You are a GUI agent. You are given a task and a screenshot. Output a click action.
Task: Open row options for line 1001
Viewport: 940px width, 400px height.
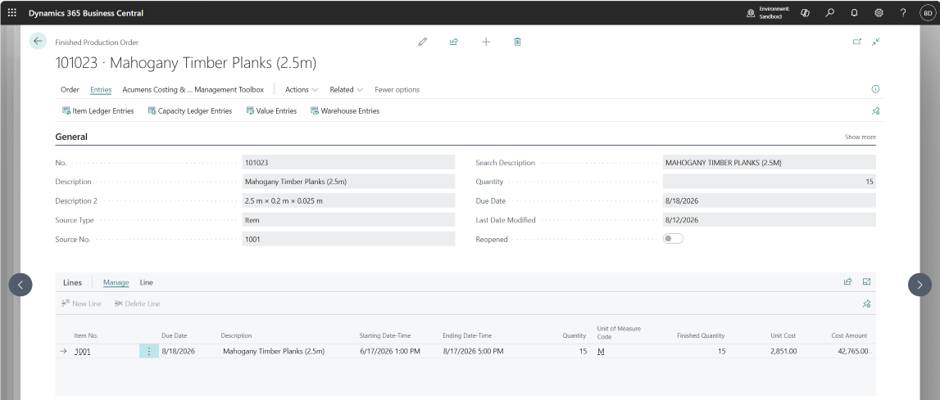click(x=149, y=351)
